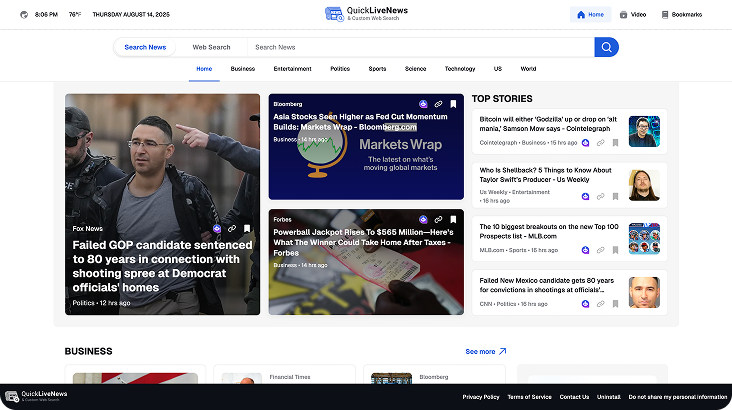Open the Technology category tab
The width and height of the screenshot is (732, 410).
[460, 69]
